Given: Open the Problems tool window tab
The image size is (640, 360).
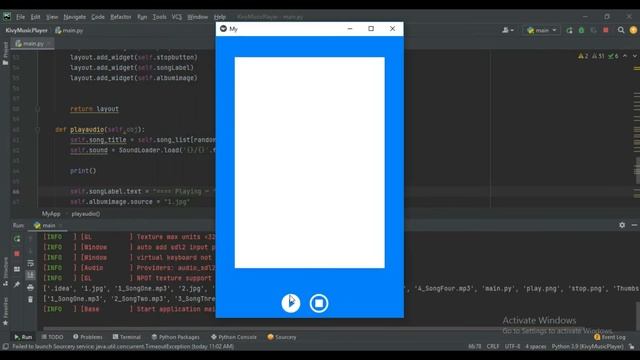Looking at the screenshot, I should (x=88, y=337).
